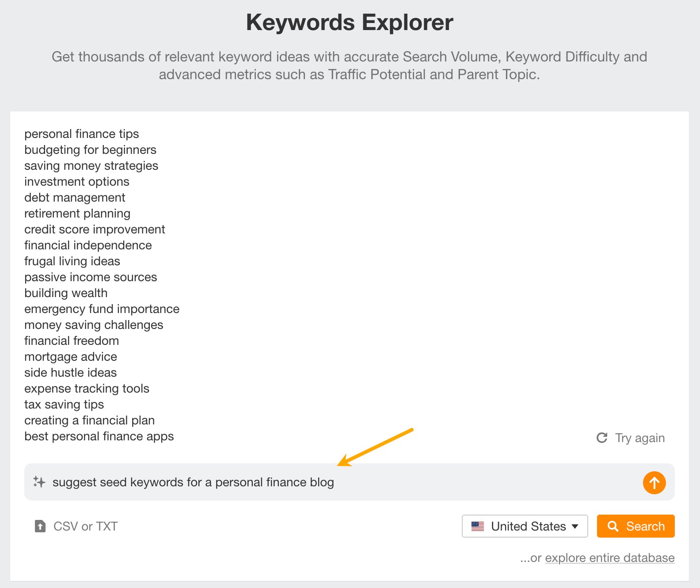
Task: Open the explore entire database link
Action: pyautogui.click(x=609, y=557)
